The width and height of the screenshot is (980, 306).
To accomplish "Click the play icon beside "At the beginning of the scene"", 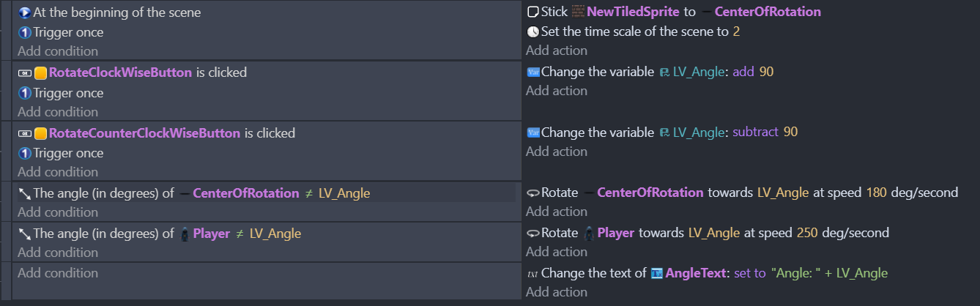I will click(x=24, y=12).
